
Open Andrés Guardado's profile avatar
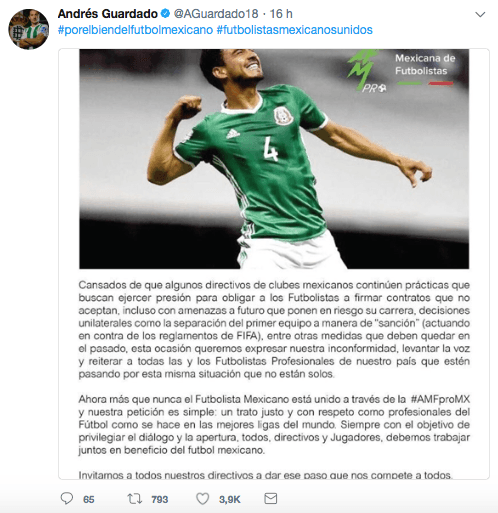click(x=29, y=29)
